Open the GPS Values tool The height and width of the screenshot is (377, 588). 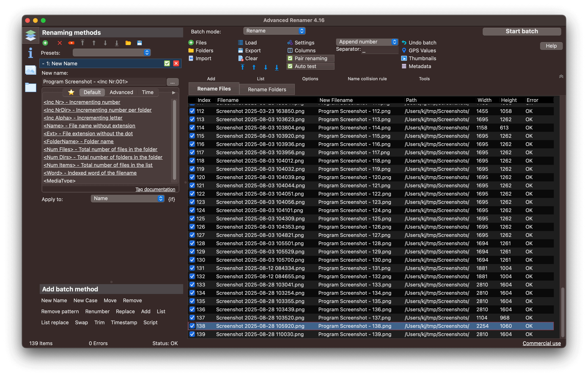click(x=420, y=50)
